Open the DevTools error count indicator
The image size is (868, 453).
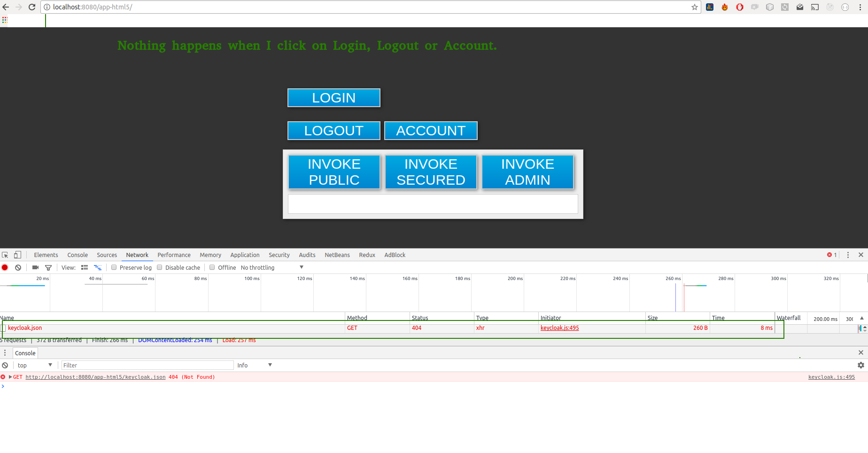tap(832, 255)
